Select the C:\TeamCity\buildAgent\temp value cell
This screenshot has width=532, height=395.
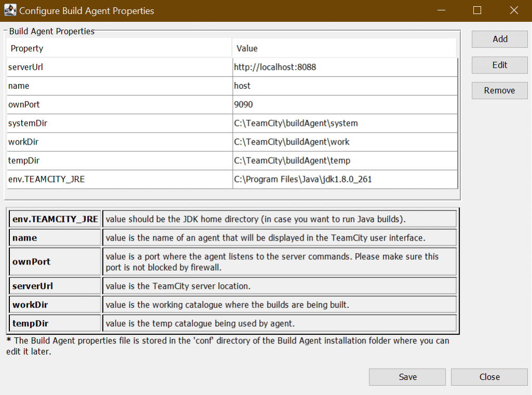tap(345, 161)
